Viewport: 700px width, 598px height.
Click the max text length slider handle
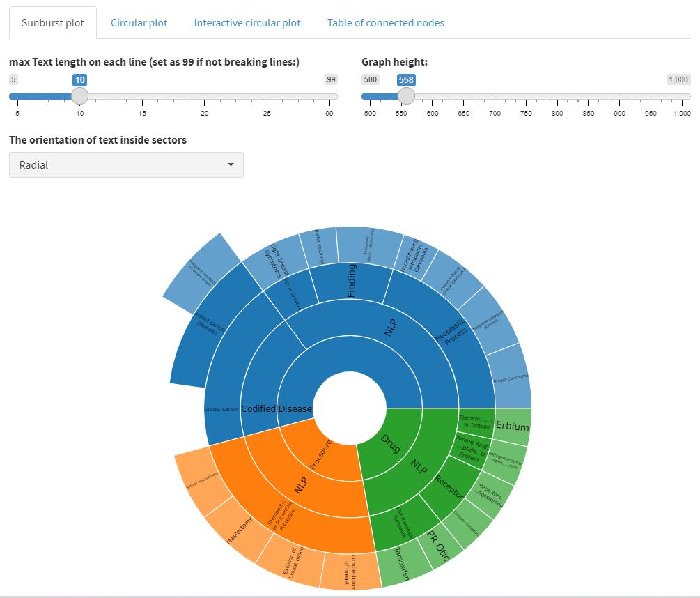80,96
